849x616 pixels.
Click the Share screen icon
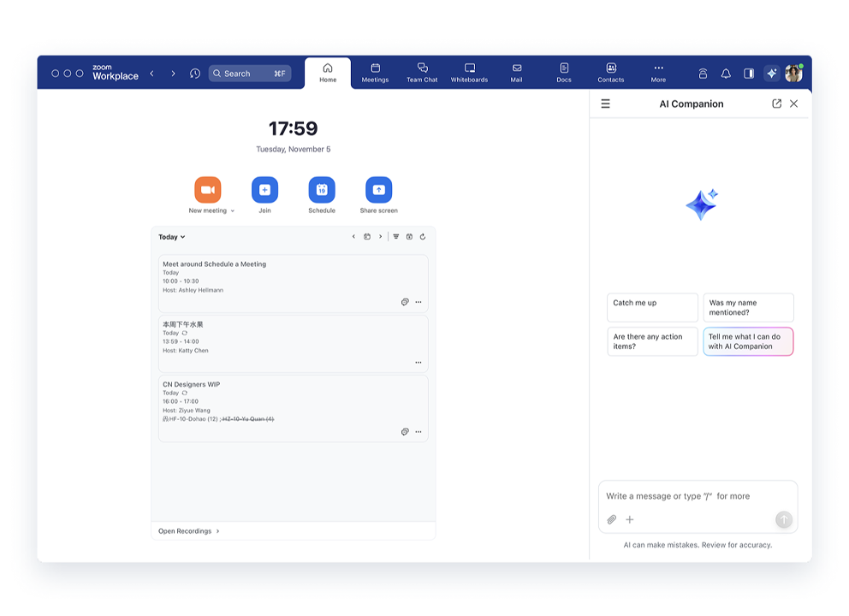point(378,189)
